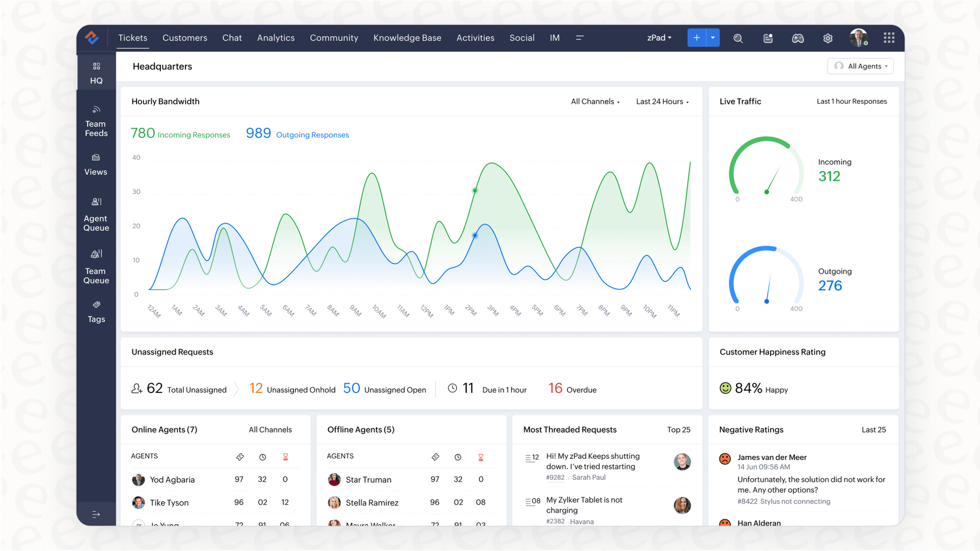Open the HQ sidebar panel
The image size is (980, 551).
point(96,72)
